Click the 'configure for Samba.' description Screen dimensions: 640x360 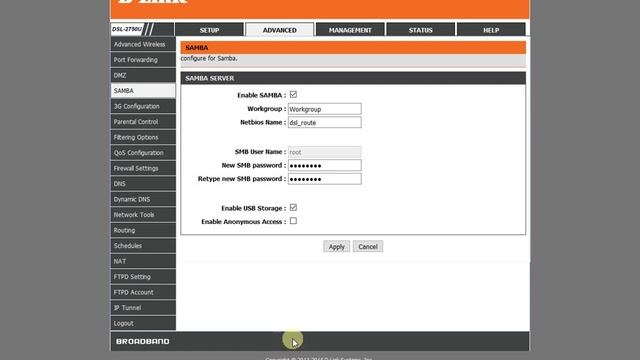[209, 58]
